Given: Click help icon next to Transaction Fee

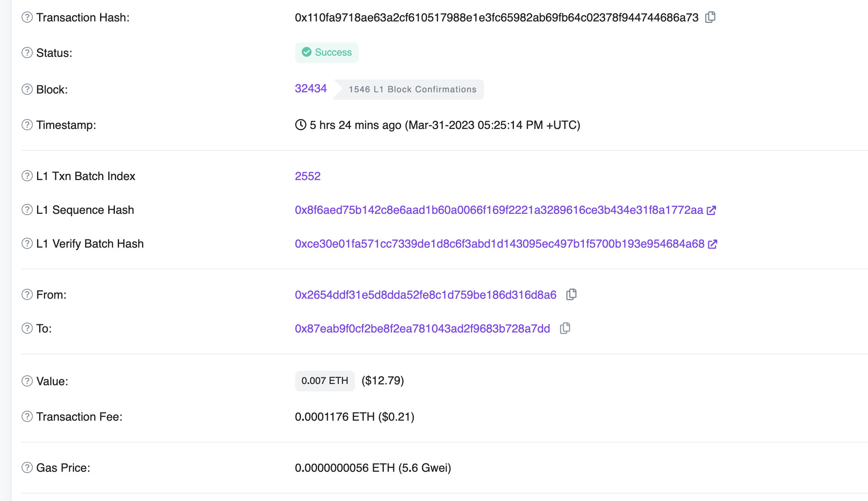Looking at the screenshot, I should pos(27,417).
